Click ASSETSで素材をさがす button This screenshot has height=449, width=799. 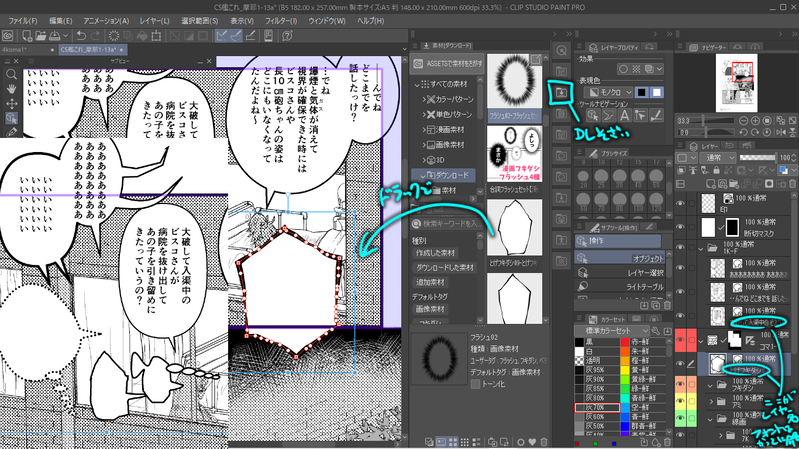[x=447, y=64]
